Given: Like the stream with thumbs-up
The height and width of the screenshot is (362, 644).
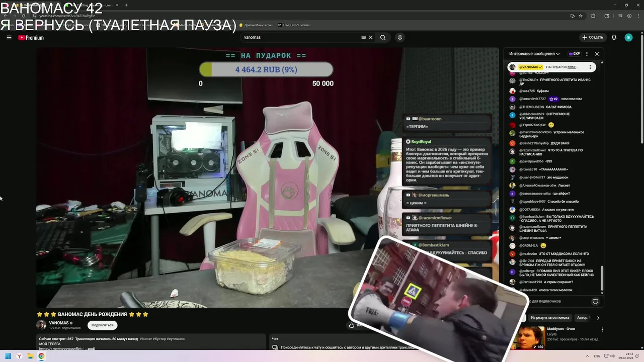Looking at the screenshot, I should click(352, 325).
